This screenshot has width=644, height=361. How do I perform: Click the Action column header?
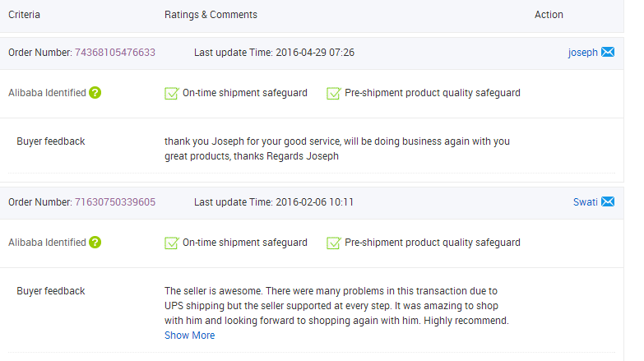pyautogui.click(x=549, y=15)
